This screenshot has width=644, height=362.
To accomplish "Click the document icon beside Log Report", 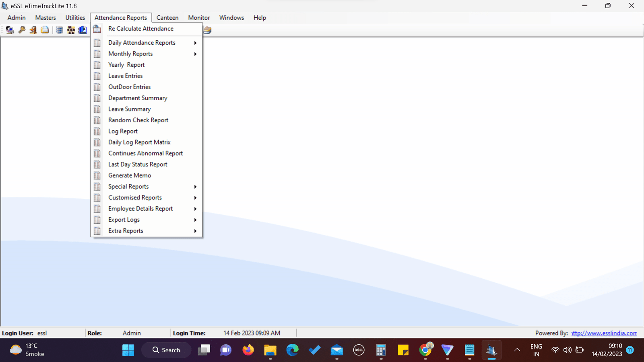I will click(x=97, y=131).
